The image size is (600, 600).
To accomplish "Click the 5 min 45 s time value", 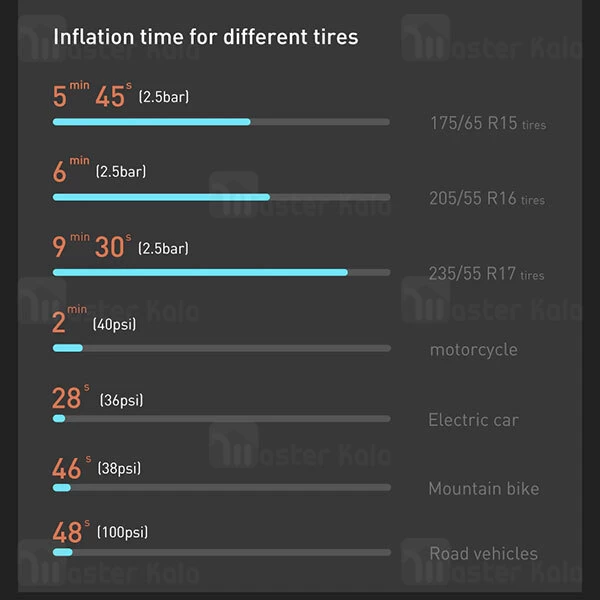I will (91, 97).
